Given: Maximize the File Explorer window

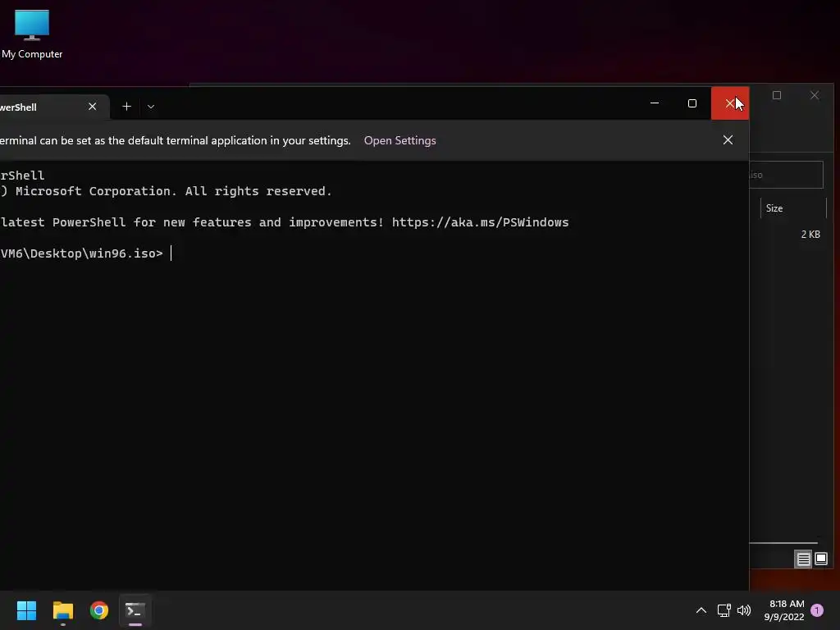Looking at the screenshot, I should click(777, 95).
